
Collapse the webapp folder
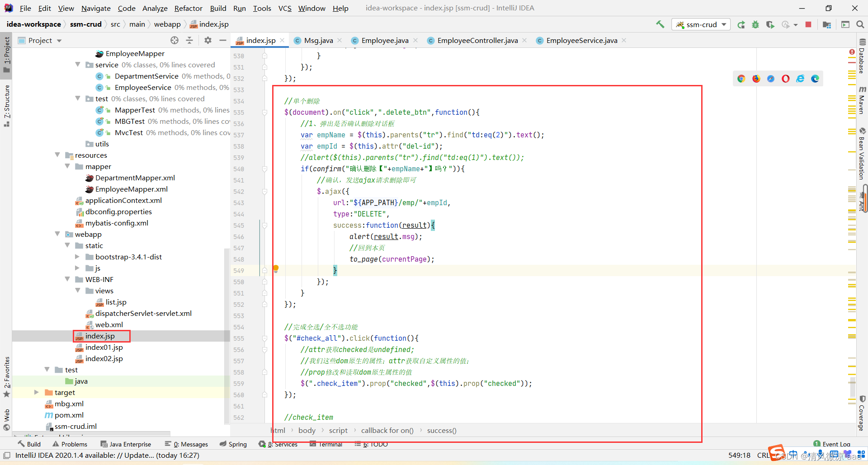[x=57, y=234]
